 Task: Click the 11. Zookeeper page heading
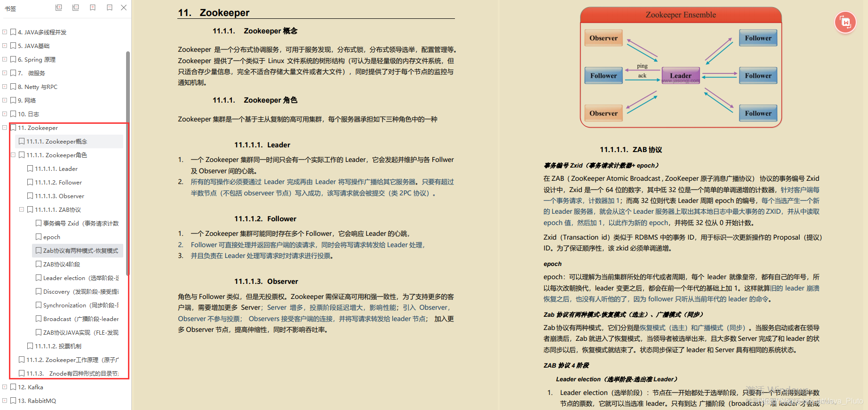pos(214,13)
